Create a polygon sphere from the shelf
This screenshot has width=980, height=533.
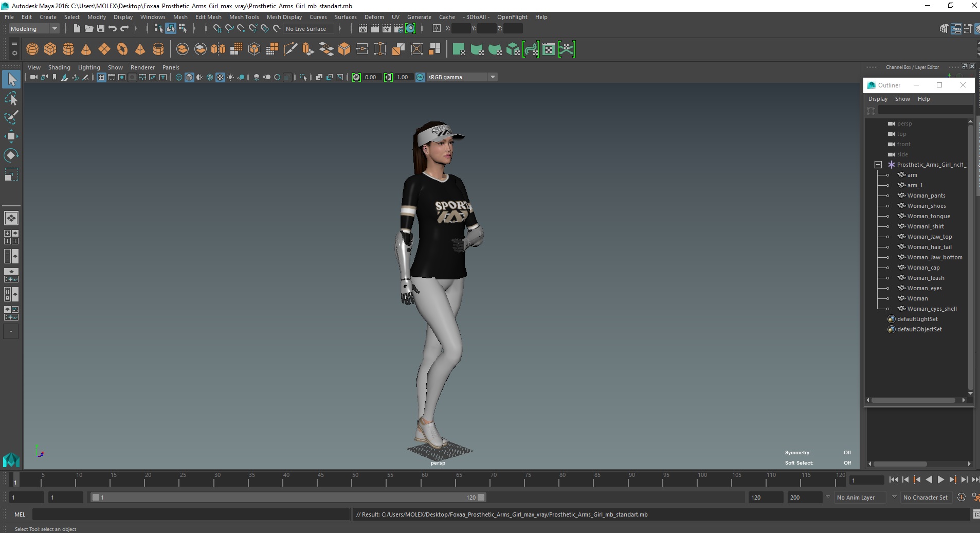coord(32,49)
